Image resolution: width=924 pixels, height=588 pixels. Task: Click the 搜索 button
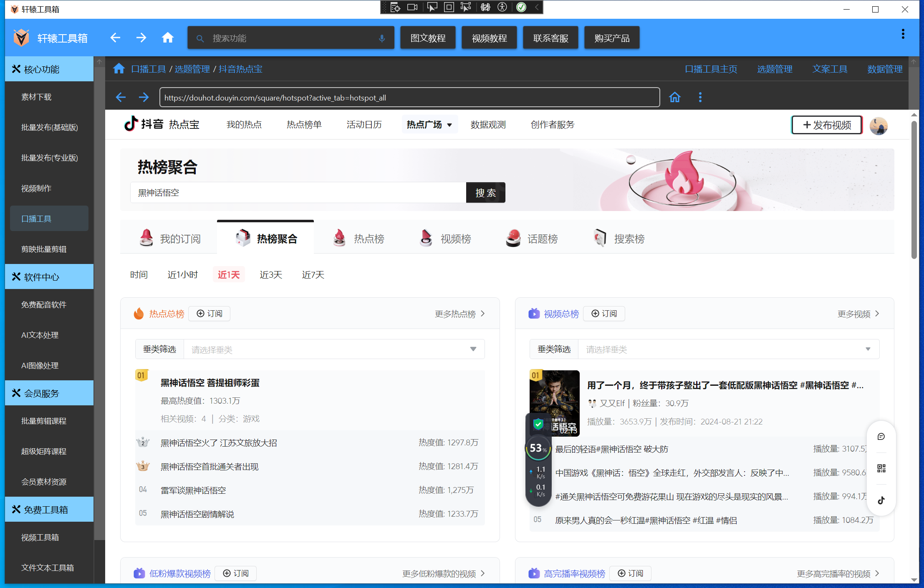pos(485,193)
